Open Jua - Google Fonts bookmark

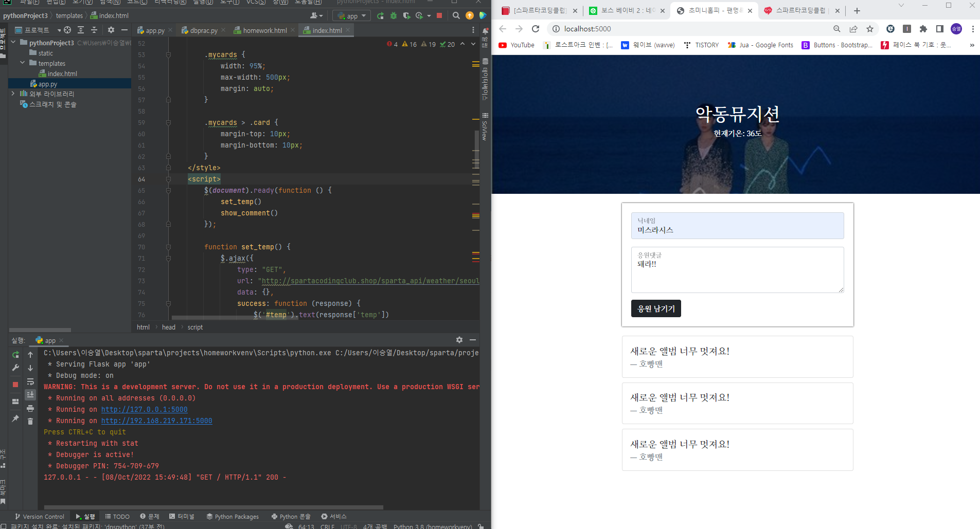(760, 45)
